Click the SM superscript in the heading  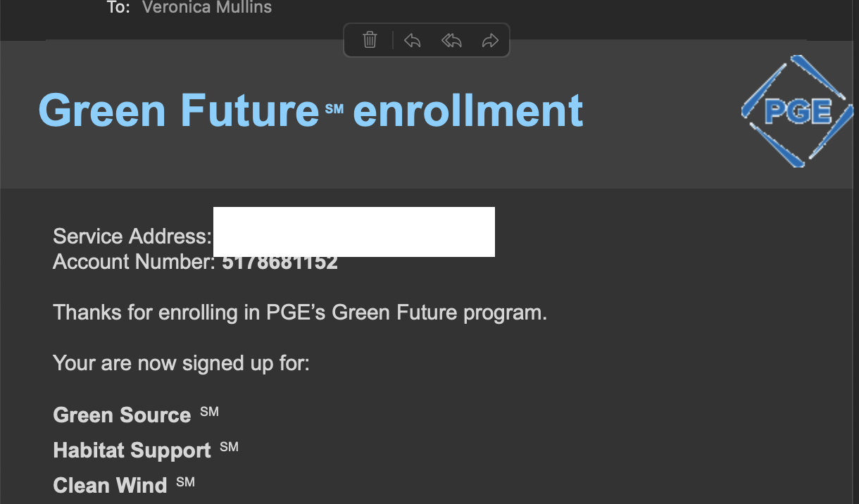(x=334, y=109)
